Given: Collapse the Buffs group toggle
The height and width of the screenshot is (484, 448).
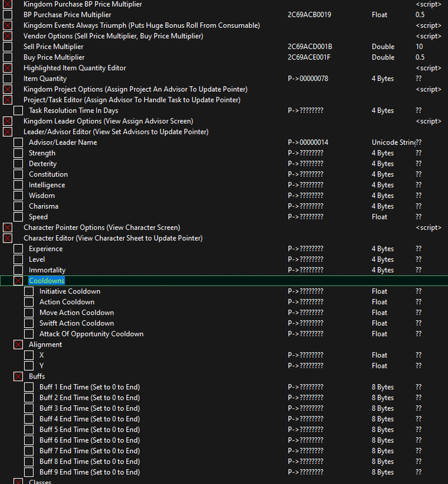Looking at the screenshot, I should click(x=18, y=376).
